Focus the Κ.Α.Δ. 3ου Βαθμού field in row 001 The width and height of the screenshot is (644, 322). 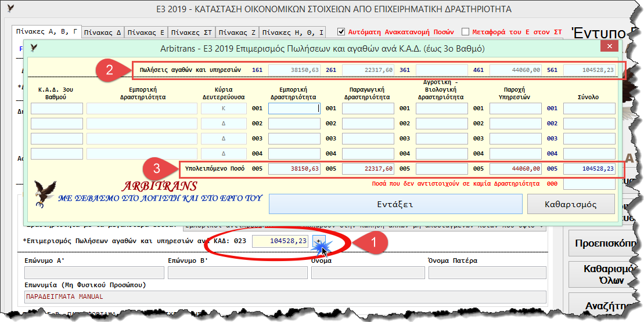coord(57,108)
